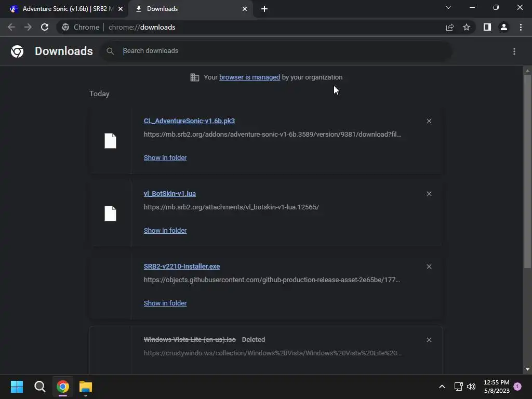This screenshot has width=532, height=399.
Task: Close the Adventure Sonic tab
Action: coord(121,9)
